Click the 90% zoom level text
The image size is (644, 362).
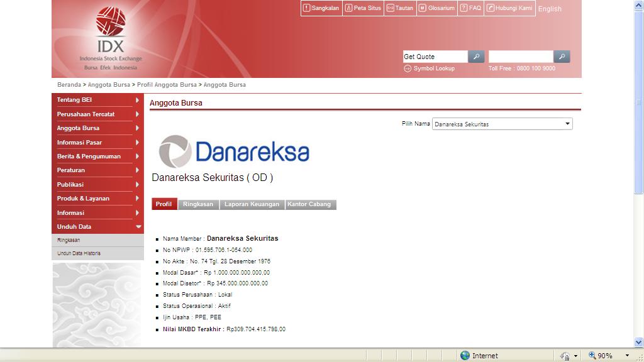click(604, 356)
